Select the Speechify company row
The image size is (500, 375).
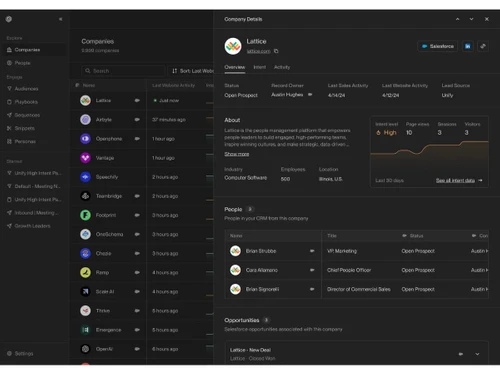tap(142, 177)
